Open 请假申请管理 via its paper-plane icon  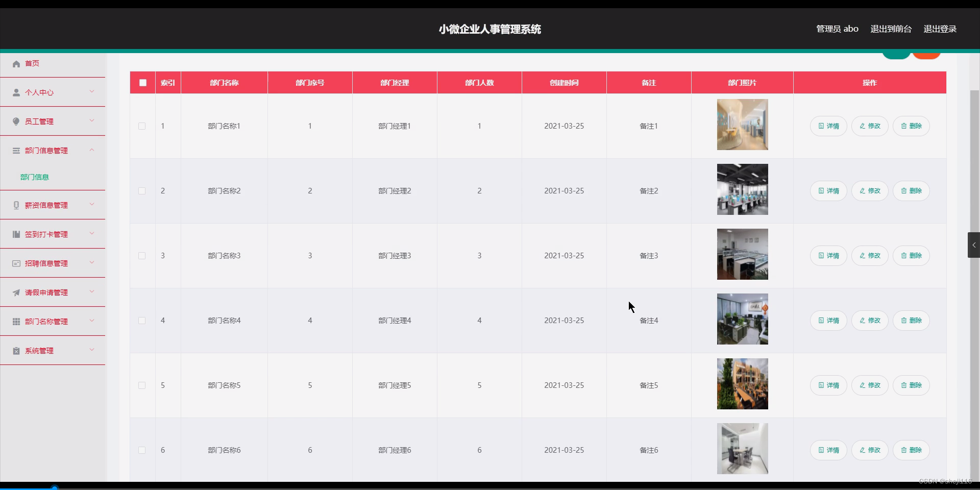tap(16, 292)
